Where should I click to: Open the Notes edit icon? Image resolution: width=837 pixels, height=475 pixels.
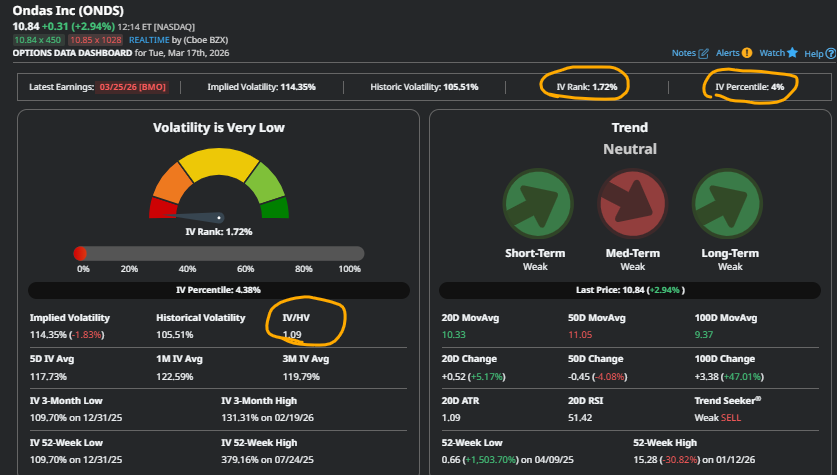click(704, 53)
